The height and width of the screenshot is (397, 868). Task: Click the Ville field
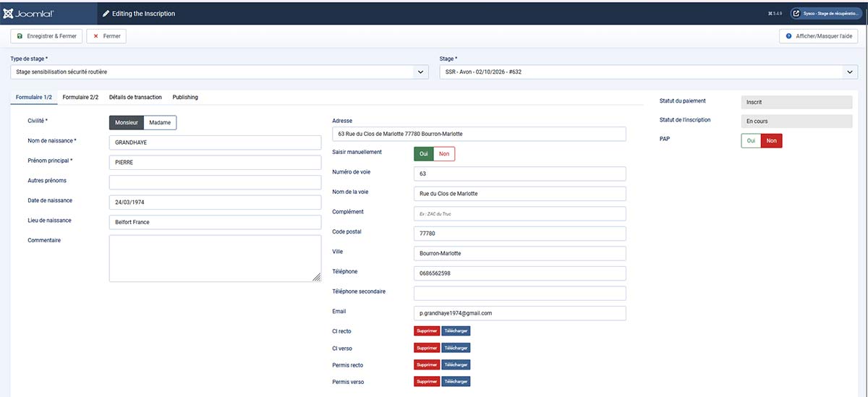519,254
